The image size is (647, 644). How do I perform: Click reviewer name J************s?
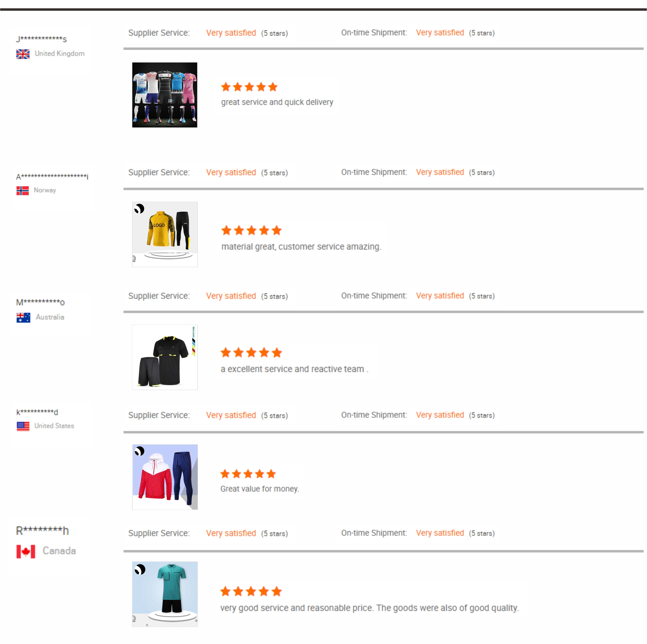(x=42, y=39)
